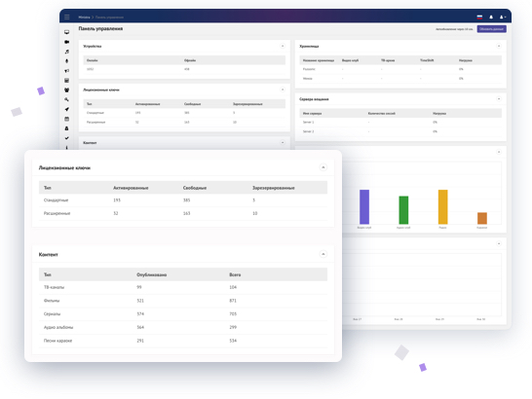532x399 pixels.
Task: Collapse the Устройства panel
Action: [x=283, y=46]
